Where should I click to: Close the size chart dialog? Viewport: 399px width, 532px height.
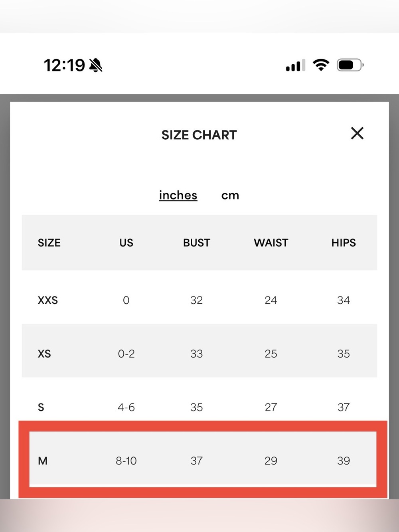point(357,133)
